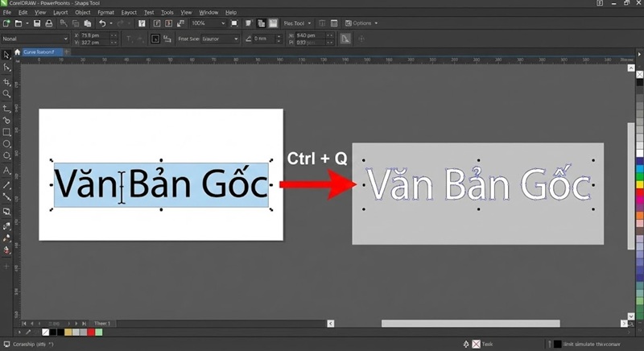The width and height of the screenshot is (644, 351).
Task: Open the Window menu
Action: (x=208, y=12)
